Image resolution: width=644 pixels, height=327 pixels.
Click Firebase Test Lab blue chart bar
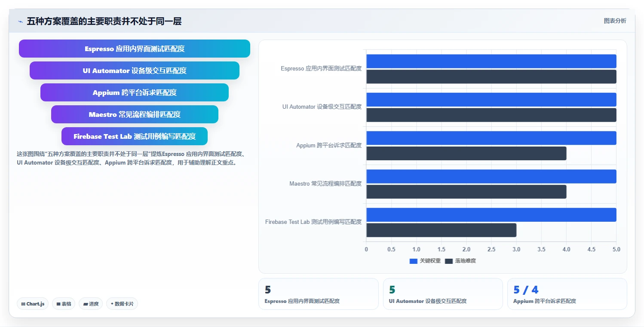pos(491,215)
